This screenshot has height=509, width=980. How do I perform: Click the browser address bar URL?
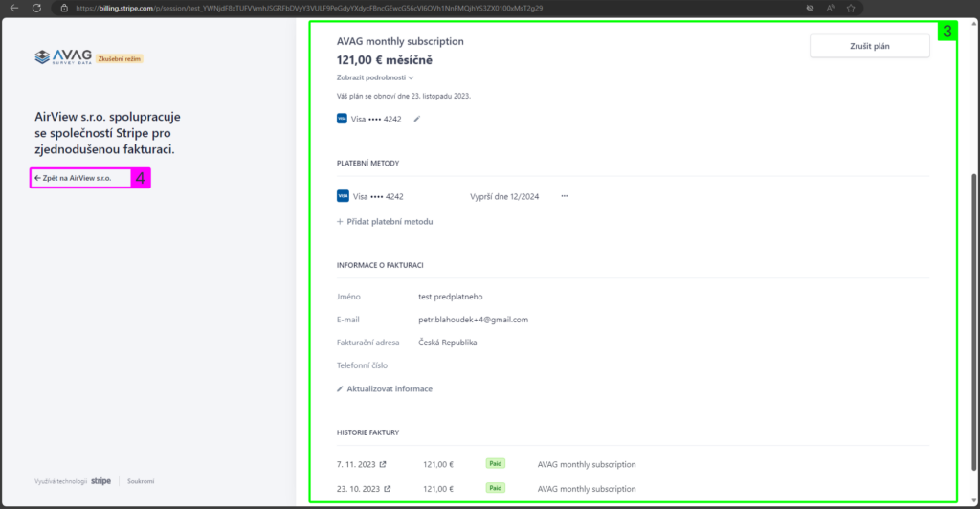tap(316, 8)
